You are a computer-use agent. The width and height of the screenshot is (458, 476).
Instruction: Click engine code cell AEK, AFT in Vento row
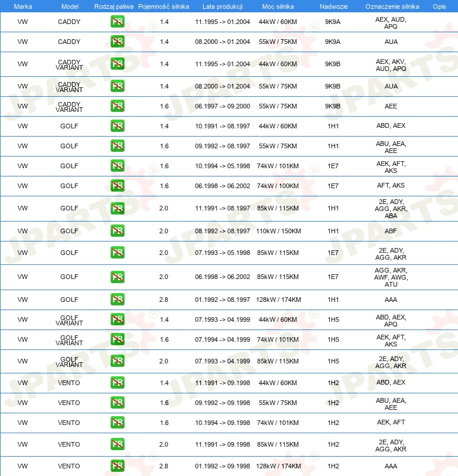(x=391, y=422)
